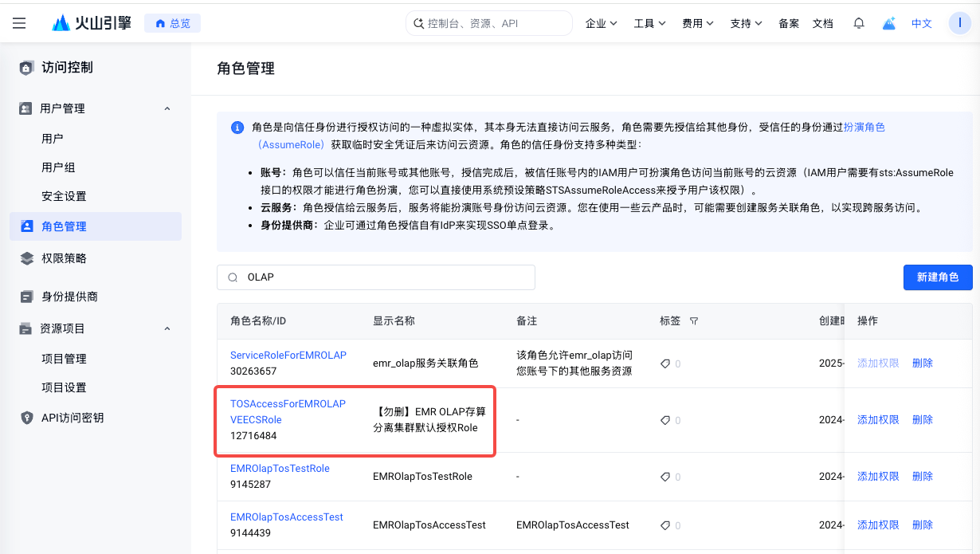Click 添加权限 for EMROlapTosAccessTest

point(878,525)
